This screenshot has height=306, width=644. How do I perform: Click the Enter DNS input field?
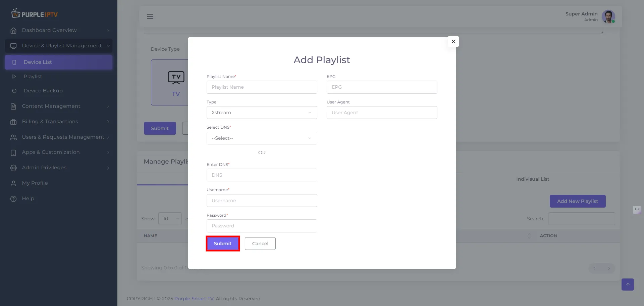[262, 175]
